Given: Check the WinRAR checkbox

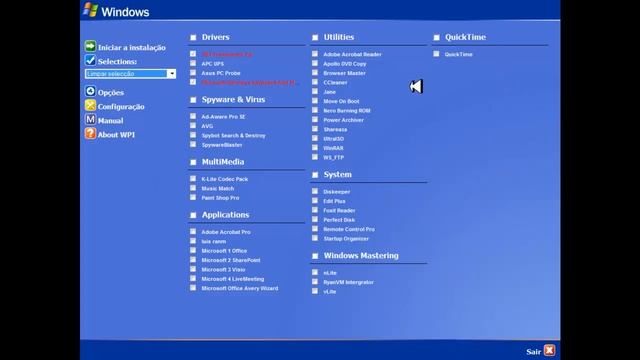Looking at the screenshot, I should click(x=315, y=148).
